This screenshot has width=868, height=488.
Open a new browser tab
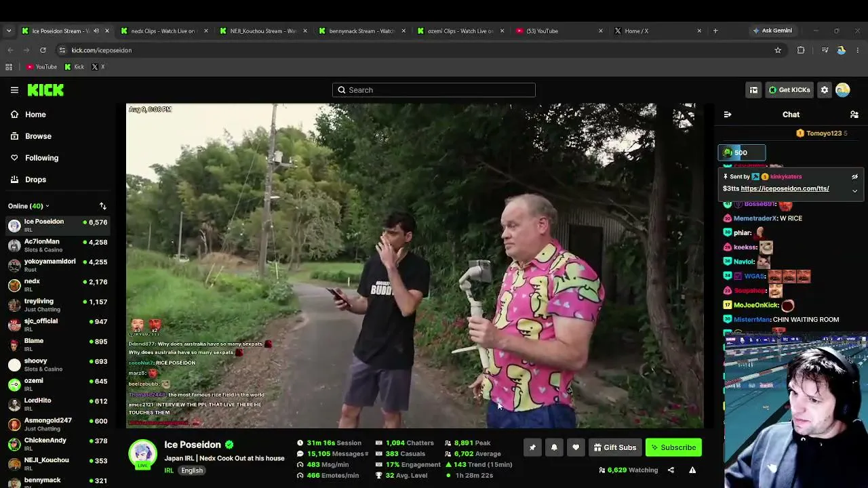715,30
